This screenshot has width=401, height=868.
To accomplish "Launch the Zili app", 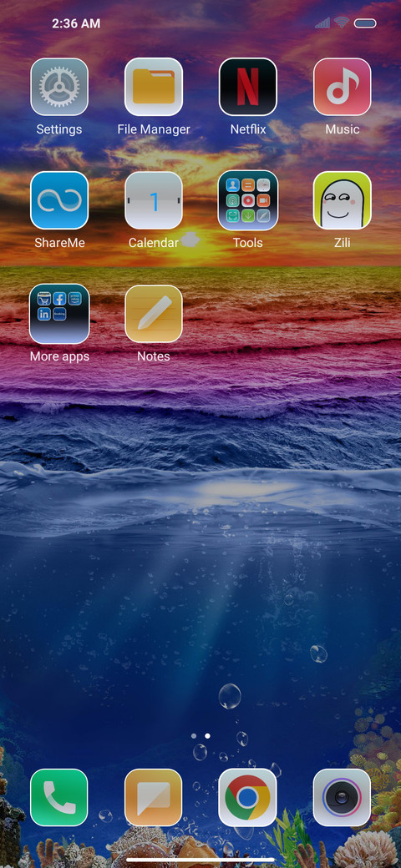I will pyautogui.click(x=343, y=200).
